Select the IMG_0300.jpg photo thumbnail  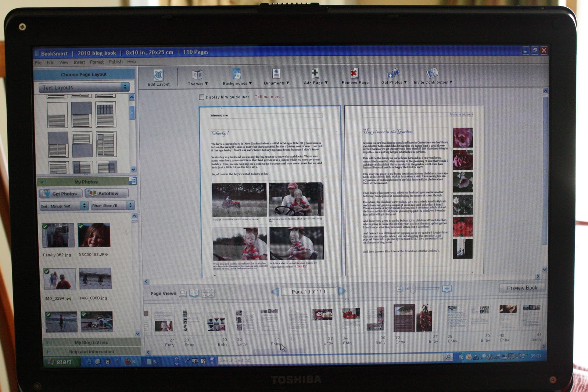95,278
